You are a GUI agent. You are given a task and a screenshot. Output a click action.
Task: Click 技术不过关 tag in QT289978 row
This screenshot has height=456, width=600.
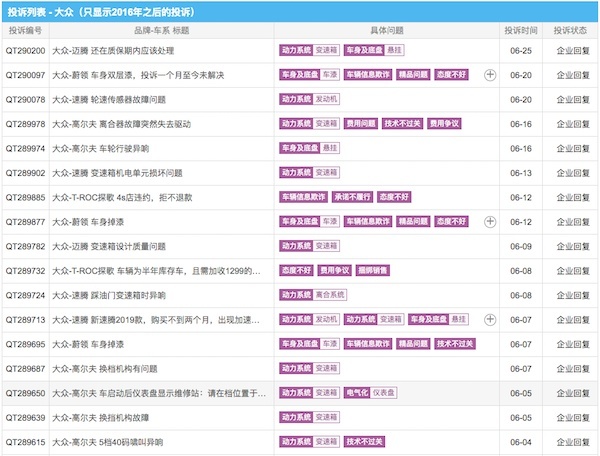pos(402,124)
